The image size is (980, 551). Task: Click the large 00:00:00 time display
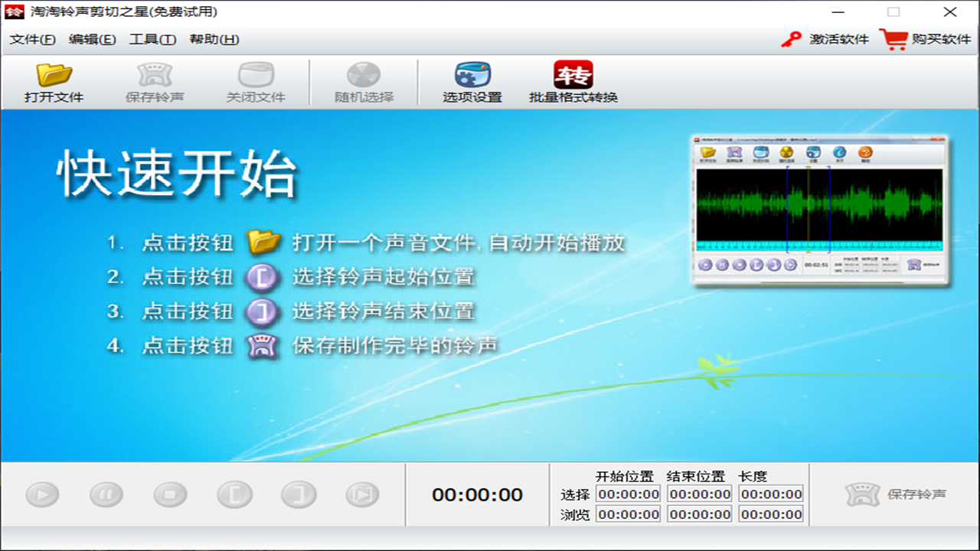click(x=478, y=495)
